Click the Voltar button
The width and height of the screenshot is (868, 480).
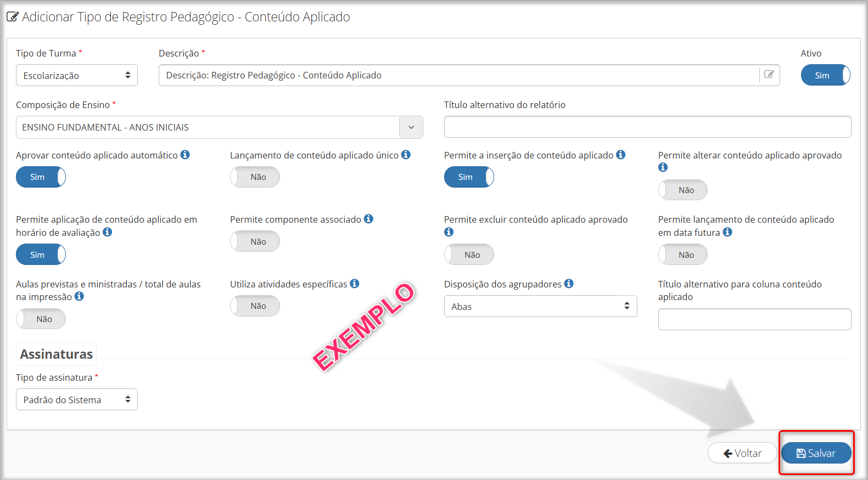742,453
